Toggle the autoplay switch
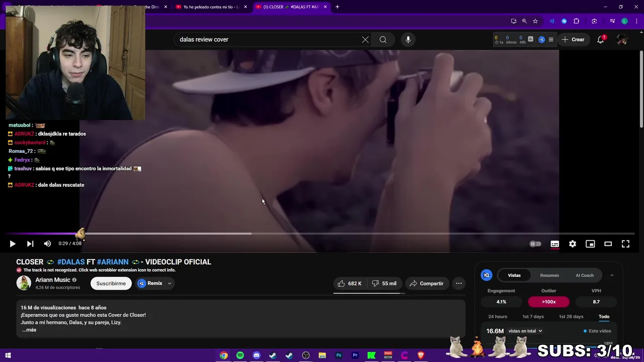This screenshot has height=362, width=644. tap(535, 244)
